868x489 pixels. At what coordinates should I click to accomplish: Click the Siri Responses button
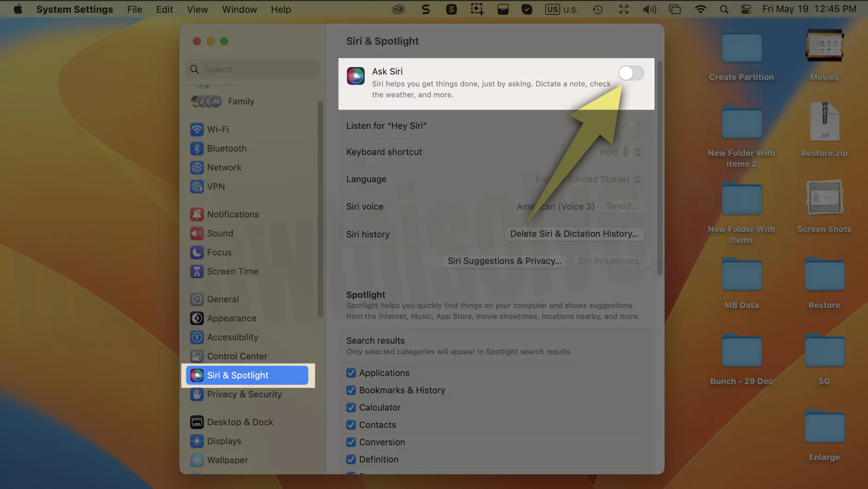tap(612, 261)
